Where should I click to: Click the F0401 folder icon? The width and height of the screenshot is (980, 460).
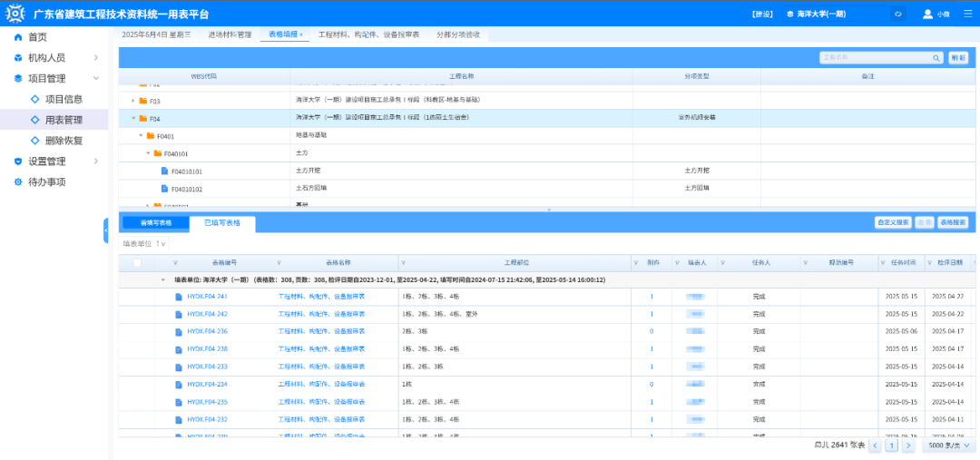[151, 135]
